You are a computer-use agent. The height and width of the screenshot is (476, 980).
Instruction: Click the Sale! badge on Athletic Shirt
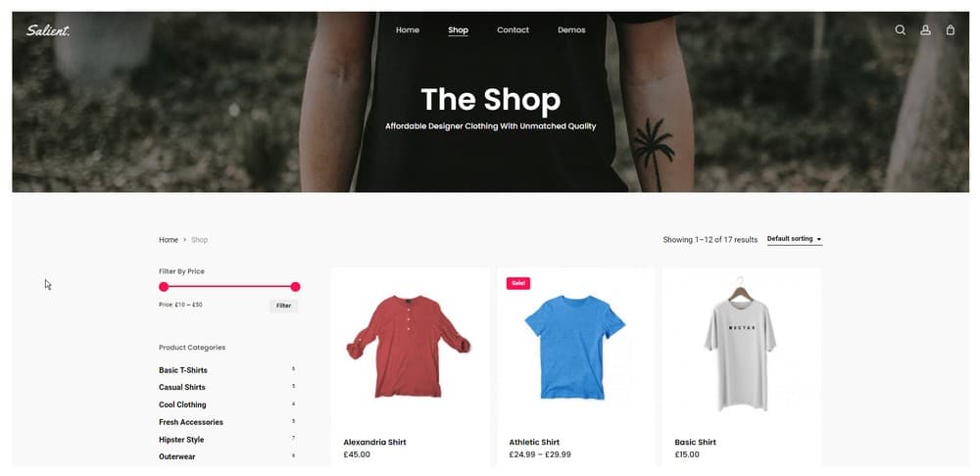(518, 283)
